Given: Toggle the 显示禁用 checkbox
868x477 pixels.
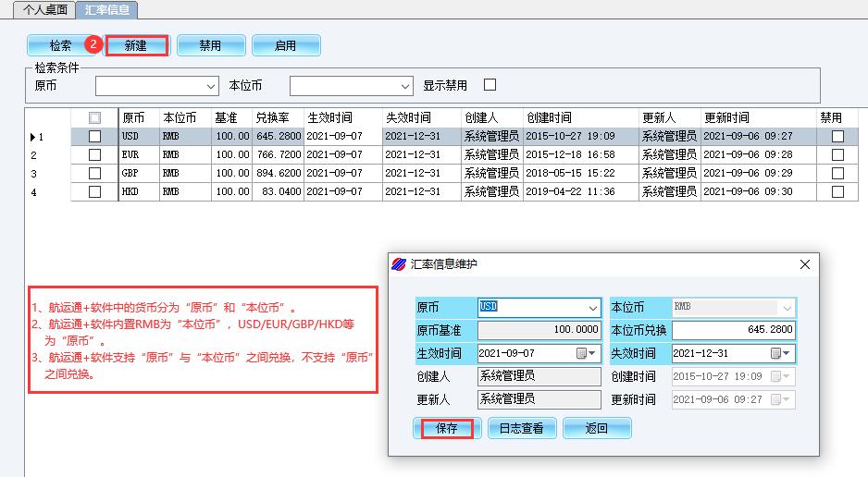Looking at the screenshot, I should (490, 85).
